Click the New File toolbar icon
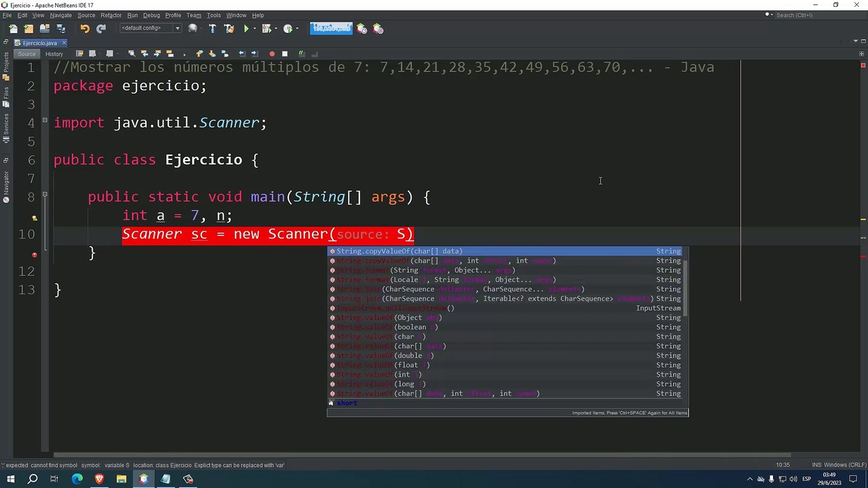This screenshot has height=488, width=868. pyautogui.click(x=13, y=28)
